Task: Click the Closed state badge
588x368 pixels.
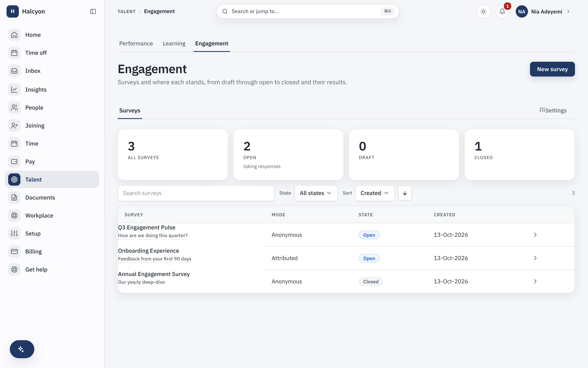Action: coord(371,282)
